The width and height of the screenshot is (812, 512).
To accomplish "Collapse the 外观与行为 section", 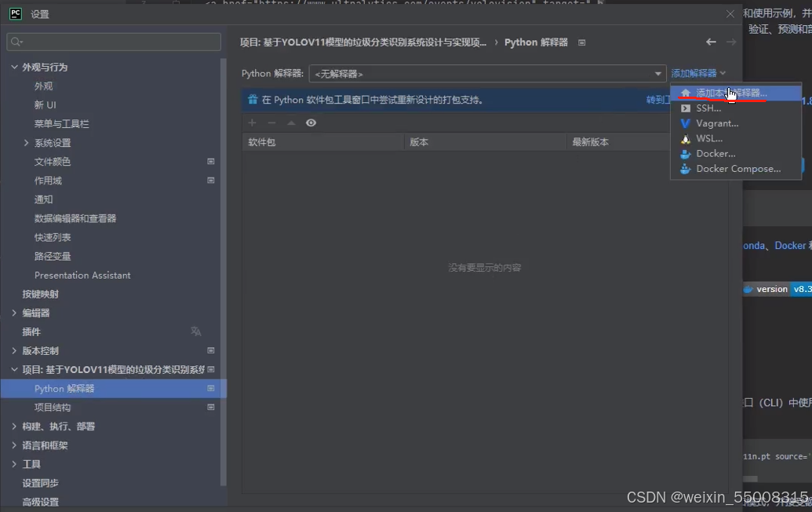I will pos(14,67).
